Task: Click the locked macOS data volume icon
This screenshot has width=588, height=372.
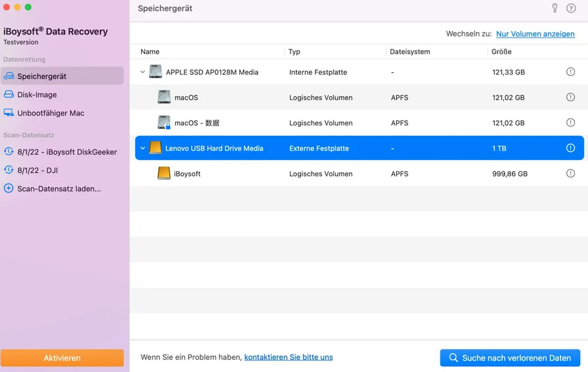Action: [x=164, y=122]
